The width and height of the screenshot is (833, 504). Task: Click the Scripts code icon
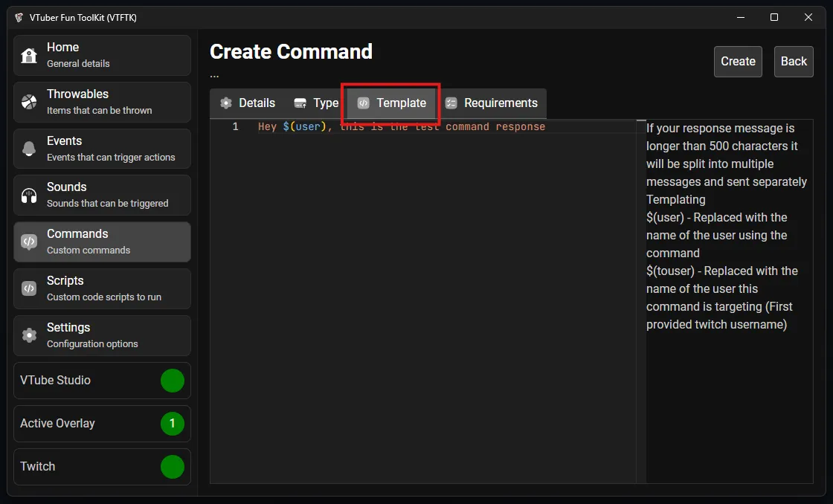pyautogui.click(x=29, y=288)
